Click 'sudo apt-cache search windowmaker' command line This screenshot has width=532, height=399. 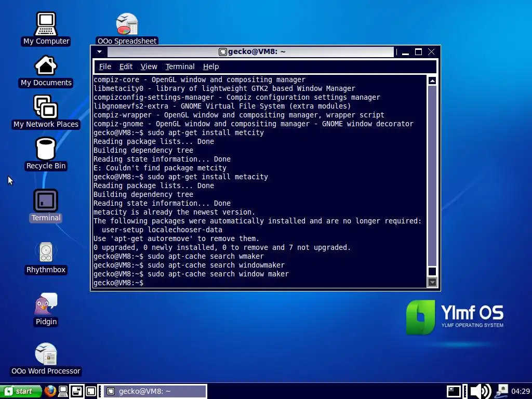pyautogui.click(x=216, y=265)
